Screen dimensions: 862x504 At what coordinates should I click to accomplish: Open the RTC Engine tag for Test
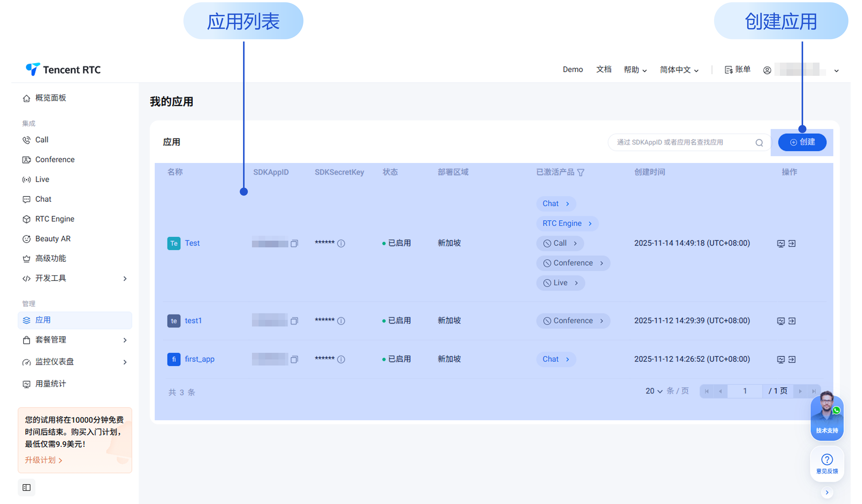(x=567, y=224)
